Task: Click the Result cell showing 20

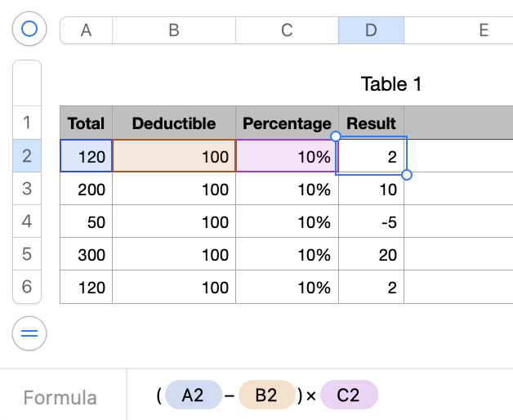Action: [371, 255]
